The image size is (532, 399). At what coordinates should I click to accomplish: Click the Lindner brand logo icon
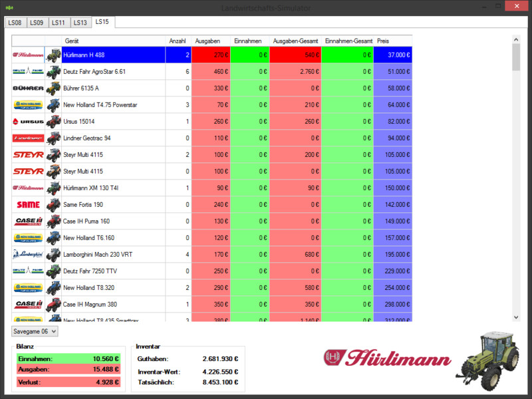pyautogui.click(x=28, y=138)
